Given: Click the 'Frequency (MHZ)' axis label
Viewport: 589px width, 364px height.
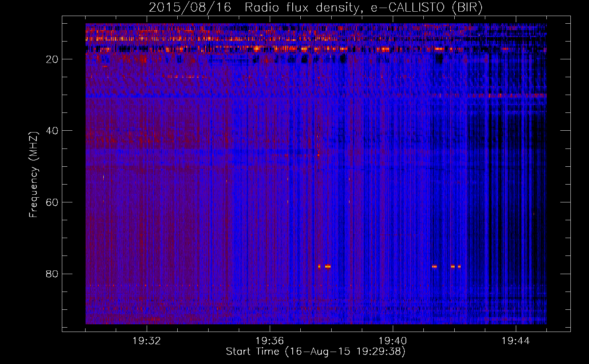Looking at the screenshot, I should (33, 175).
